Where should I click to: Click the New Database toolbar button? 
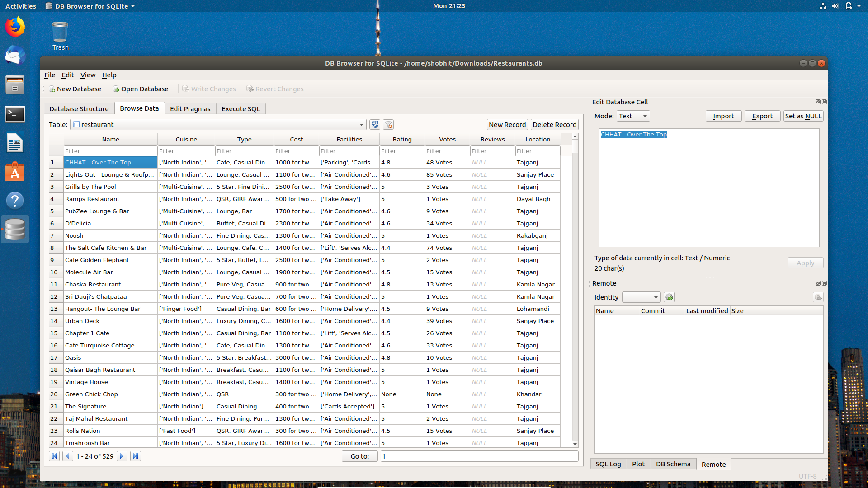[75, 89]
